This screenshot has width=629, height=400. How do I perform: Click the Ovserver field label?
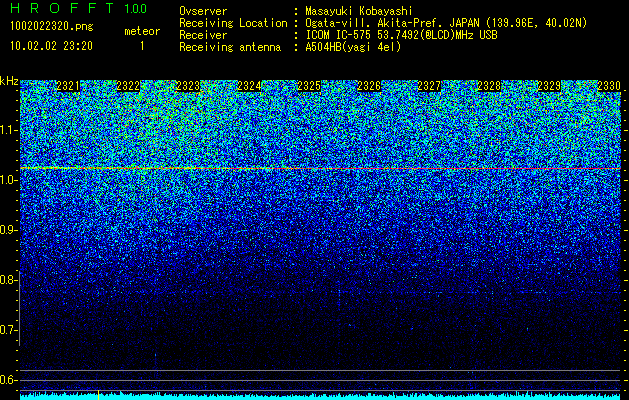click(x=203, y=11)
